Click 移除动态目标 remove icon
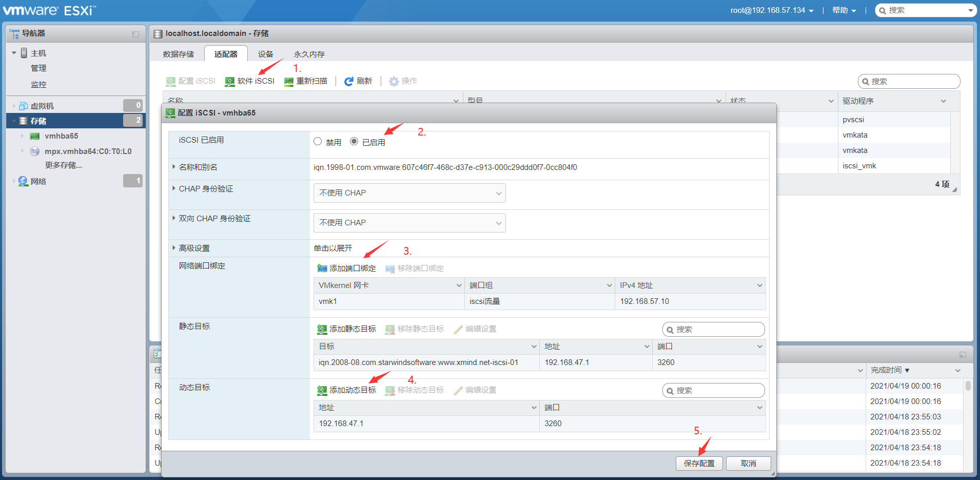Viewport: 980px width, 480px height. [x=415, y=390]
